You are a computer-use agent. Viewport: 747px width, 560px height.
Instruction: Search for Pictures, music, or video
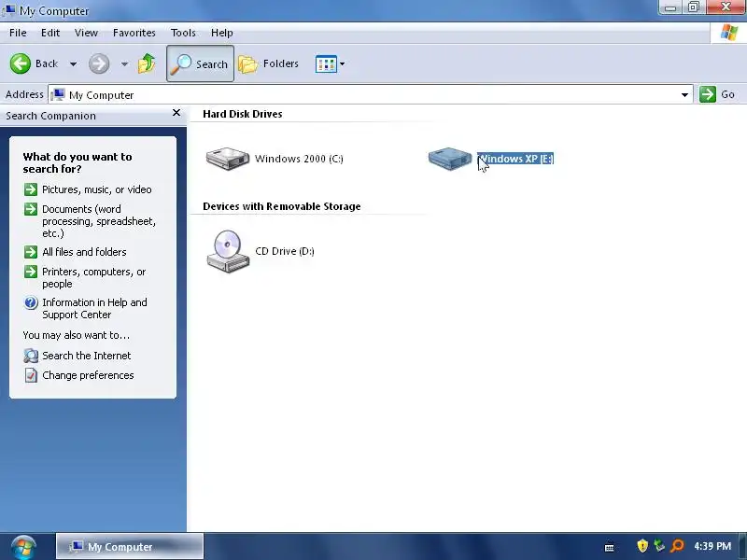pos(97,189)
